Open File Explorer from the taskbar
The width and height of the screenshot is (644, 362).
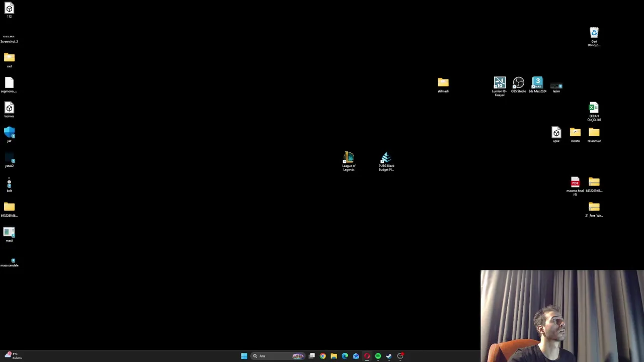[334, 356]
